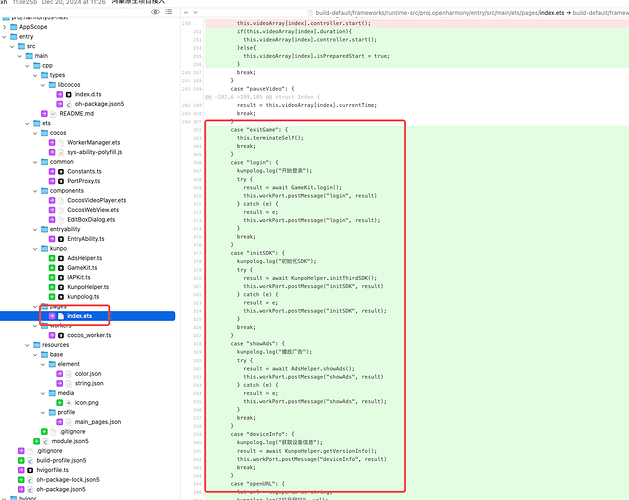The image size is (629, 500).
Task: Click the purple status badge beside WorkerManager.ets
Action: coord(52,142)
